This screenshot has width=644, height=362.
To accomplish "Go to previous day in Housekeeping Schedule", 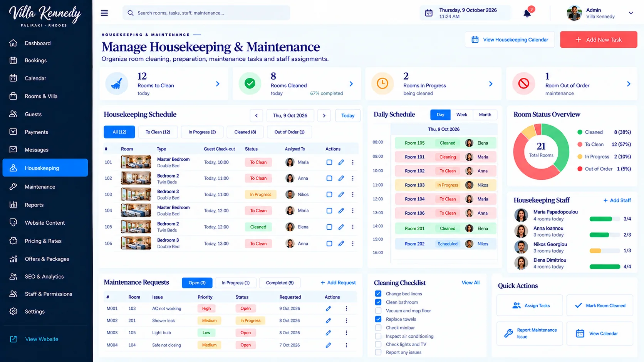I will (257, 115).
